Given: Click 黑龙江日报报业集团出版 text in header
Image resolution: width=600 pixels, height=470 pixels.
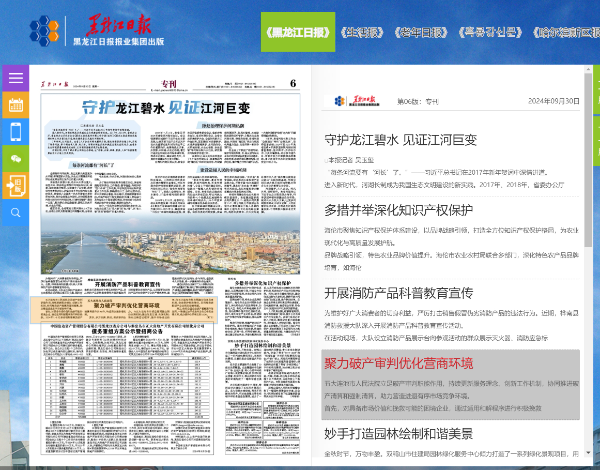Looking at the screenshot, I should (x=119, y=41).
